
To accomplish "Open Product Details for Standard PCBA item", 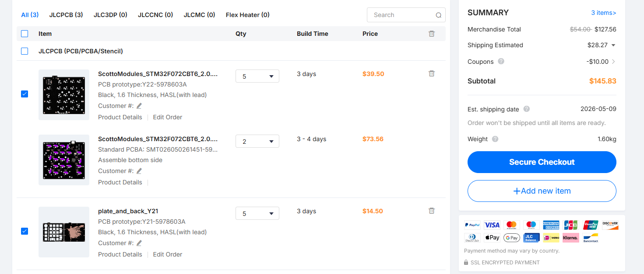I will pos(120,182).
